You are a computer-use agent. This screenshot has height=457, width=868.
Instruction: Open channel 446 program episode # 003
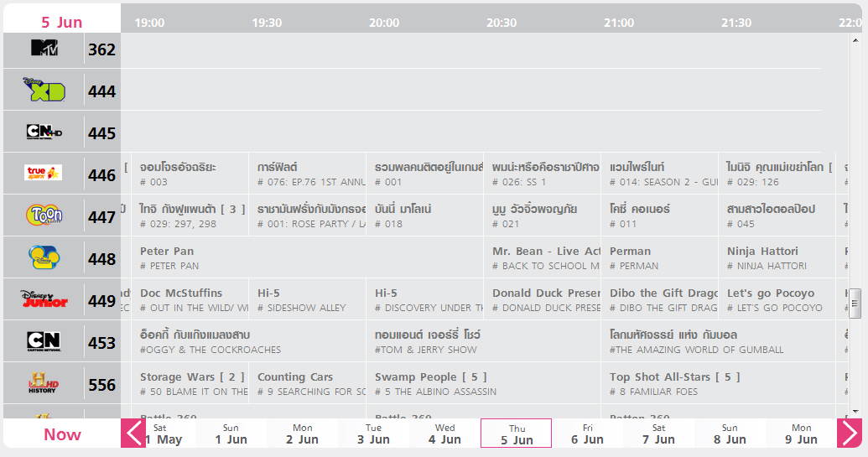190,174
